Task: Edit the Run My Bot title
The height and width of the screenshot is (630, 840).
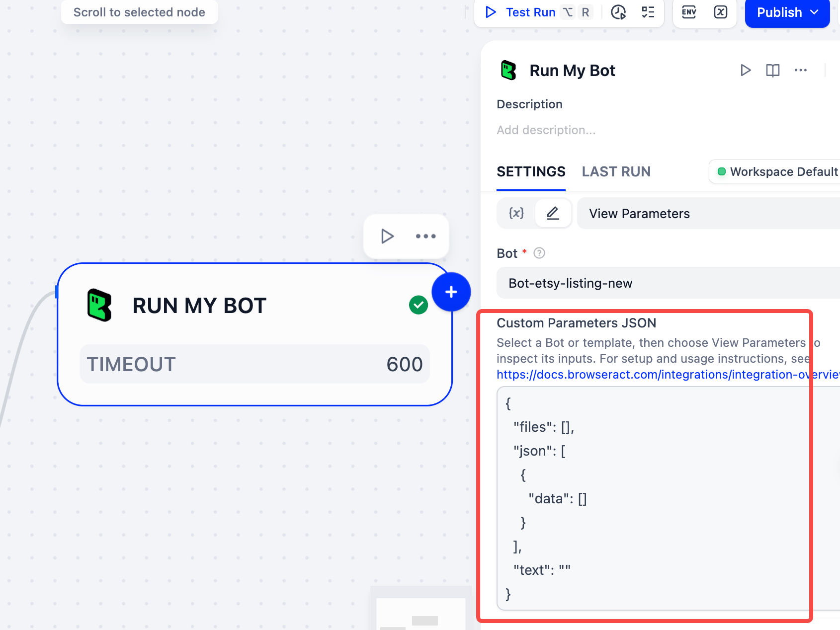Action: click(x=572, y=71)
